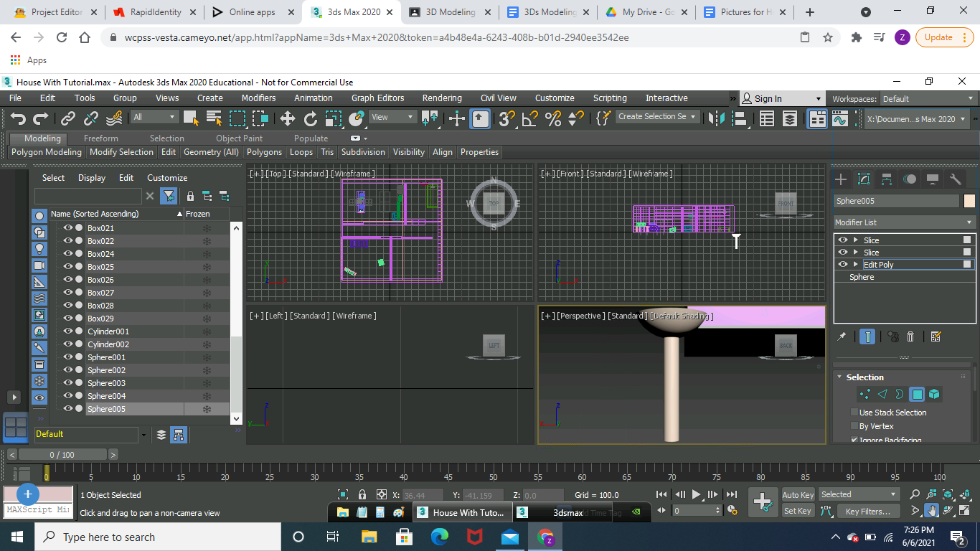Open the Modifier List dropdown
The image size is (980, 551).
904,222
